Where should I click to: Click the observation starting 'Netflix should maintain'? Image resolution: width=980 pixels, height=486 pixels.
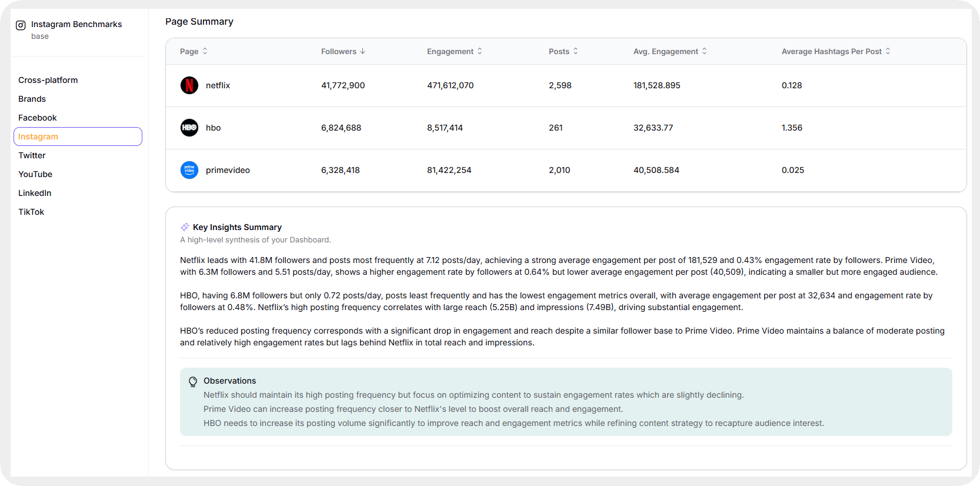pyautogui.click(x=474, y=395)
